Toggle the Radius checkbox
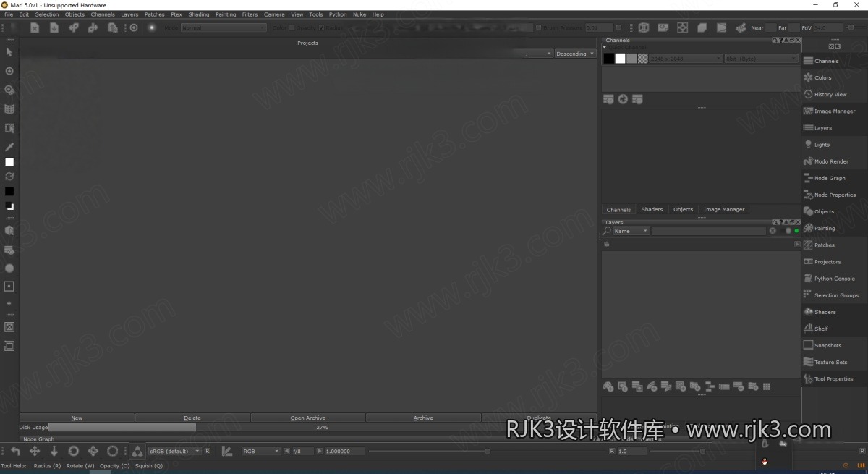Viewport: 868px width, 474px height. (x=321, y=27)
